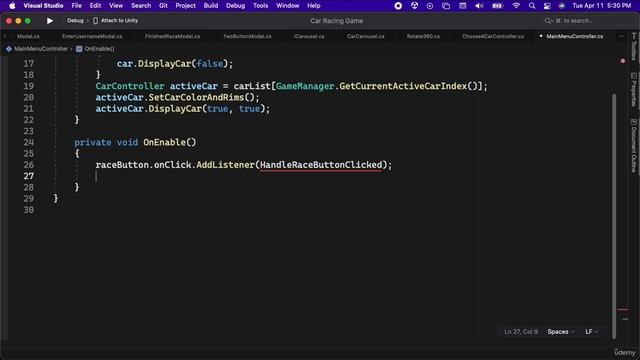
Task: Click the Spotlight search icon in menu bar
Action: click(x=531, y=6)
